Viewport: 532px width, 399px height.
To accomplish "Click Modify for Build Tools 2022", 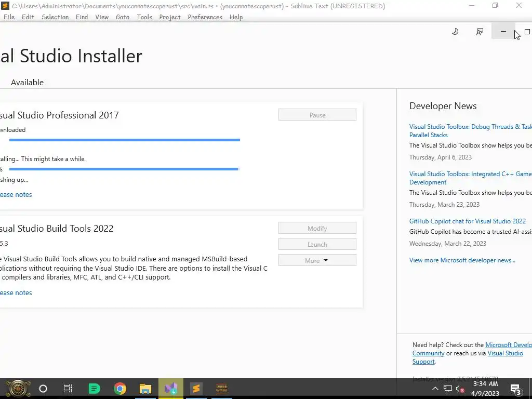I will pyautogui.click(x=317, y=228).
